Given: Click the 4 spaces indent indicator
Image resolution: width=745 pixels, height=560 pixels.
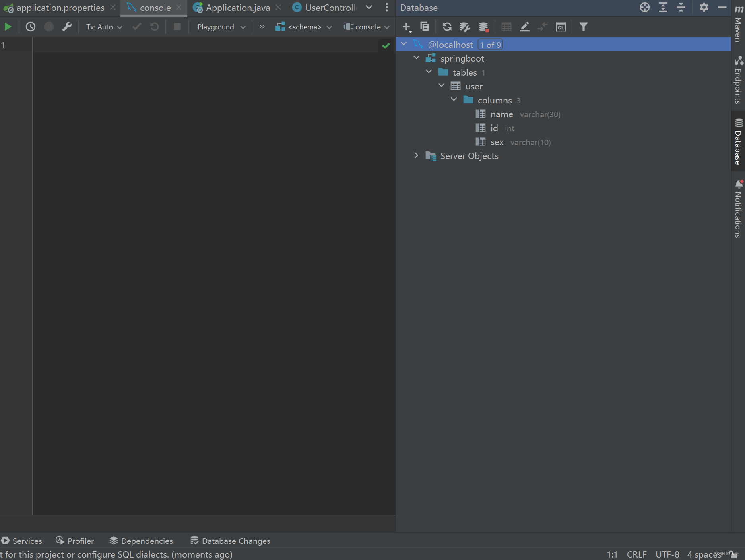Looking at the screenshot, I should coord(704,554).
